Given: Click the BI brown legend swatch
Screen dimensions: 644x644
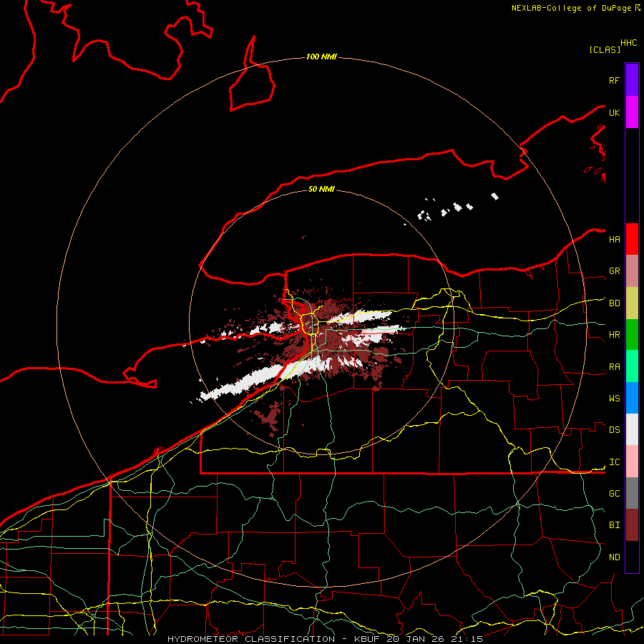Looking at the screenshot, I should [632, 525].
